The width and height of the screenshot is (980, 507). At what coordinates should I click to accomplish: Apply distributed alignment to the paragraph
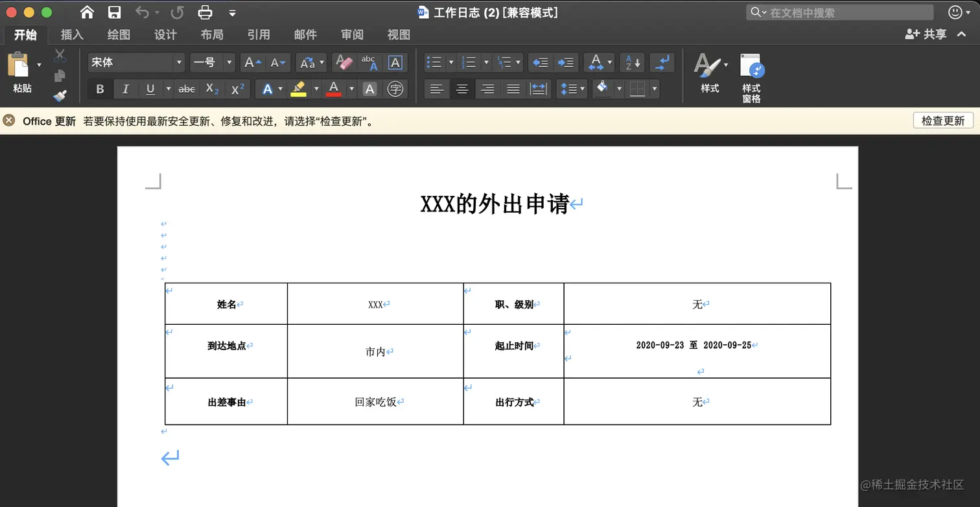[538, 89]
